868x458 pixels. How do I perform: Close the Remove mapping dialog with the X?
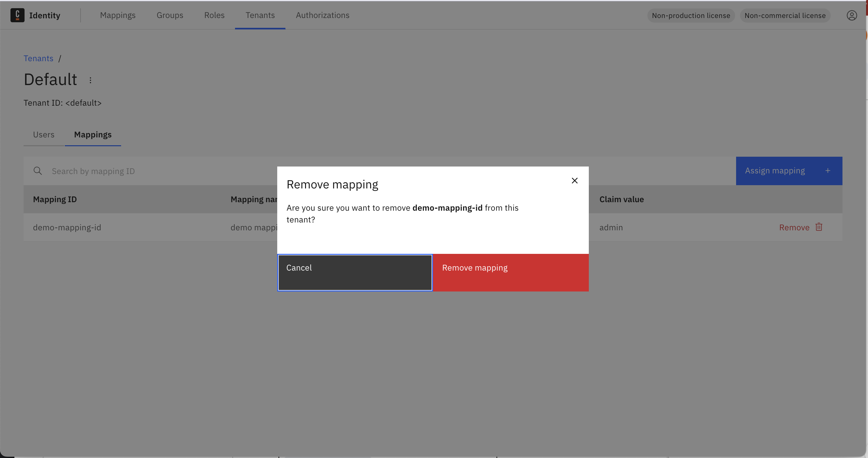click(x=574, y=181)
